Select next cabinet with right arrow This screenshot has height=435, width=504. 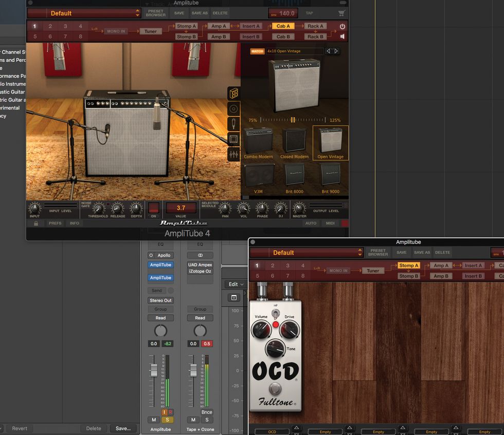click(336, 51)
